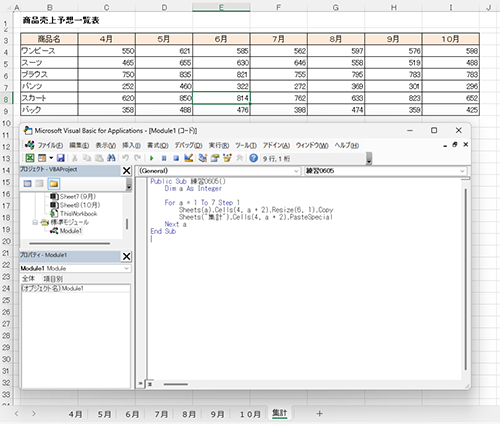Restore the inner code window button
The image size is (500, 424).
coord(455,145)
